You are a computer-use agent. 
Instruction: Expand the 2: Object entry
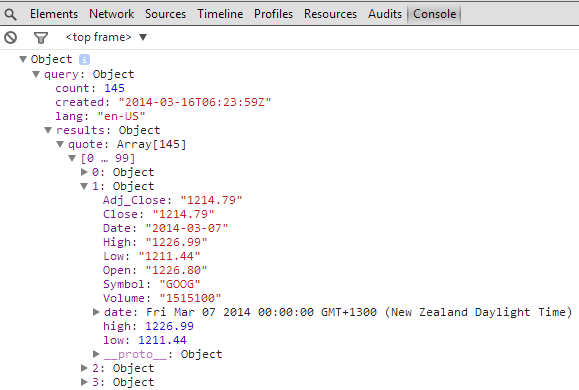84,368
